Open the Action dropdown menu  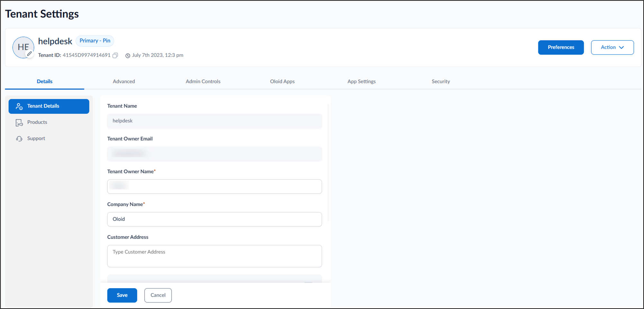pyautogui.click(x=612, y=47)
